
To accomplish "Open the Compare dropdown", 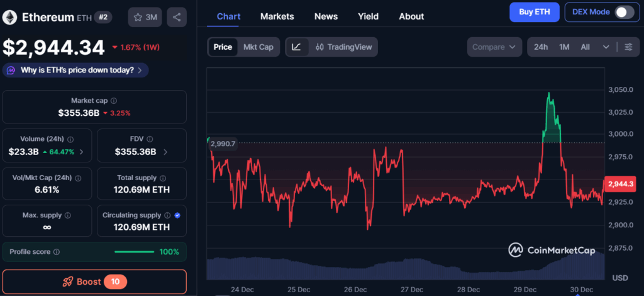I will click(495, 47).
